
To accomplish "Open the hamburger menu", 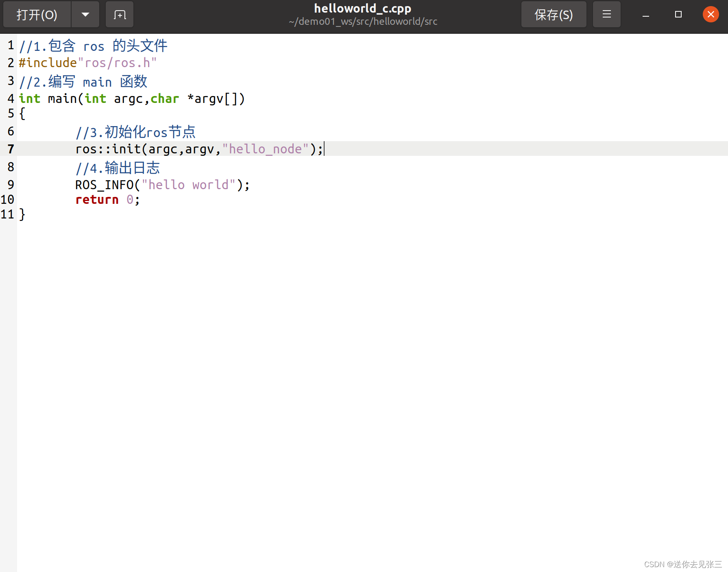I will click(x=607, y=15).
